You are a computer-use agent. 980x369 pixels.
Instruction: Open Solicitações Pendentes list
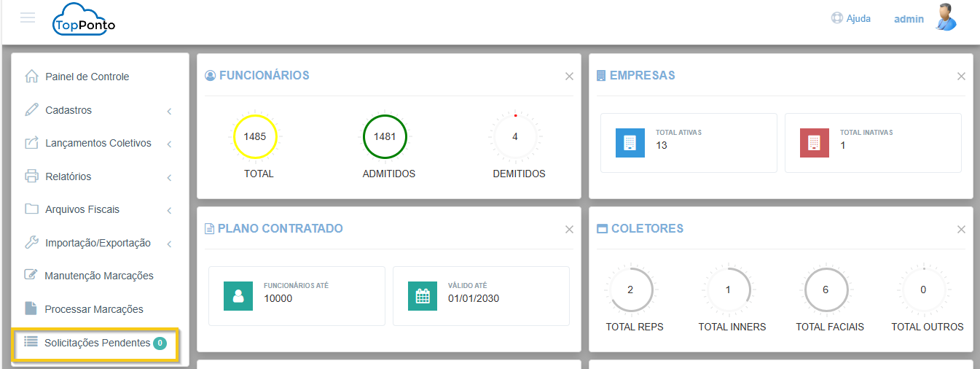pyautogui.click(x=97, y=343)
